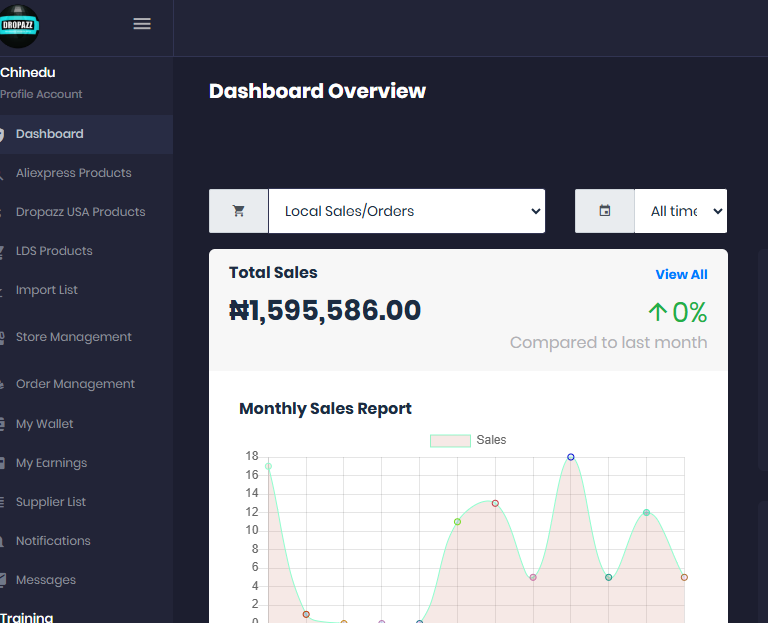The image size is (768, 623).
Task: Open Notifications in the sidebar
Action: click(53, 541)
